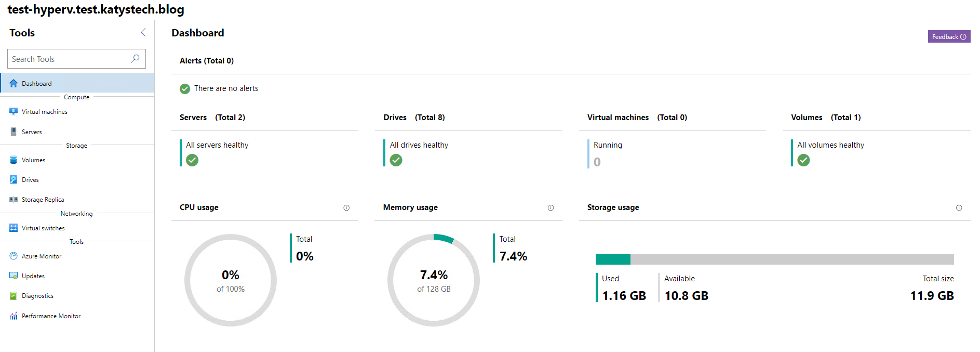Click the magnifier icon in Search Tools
This screenshot has width=980, height=352.
click(x=135, y=59)
